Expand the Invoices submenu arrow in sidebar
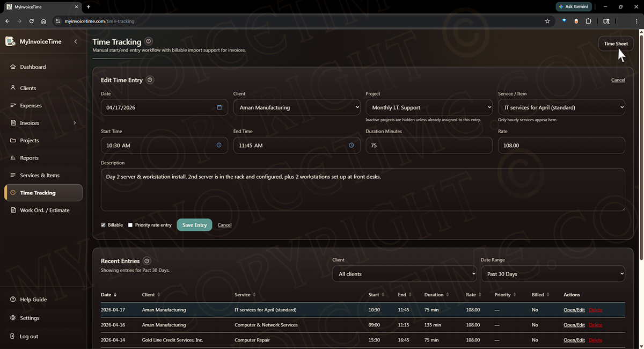 point(75,123)
